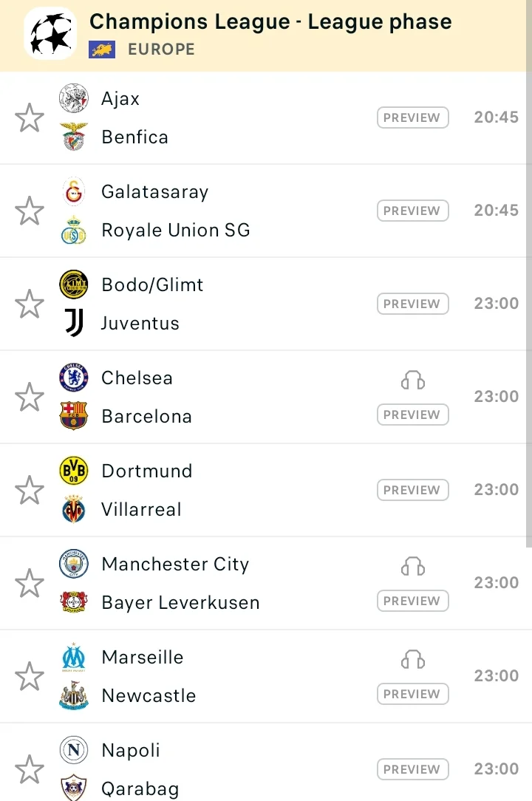The image size is (532, 801).
Task: Favorite the Ajax vs Benfica match
Action: (x=30, y=118)
